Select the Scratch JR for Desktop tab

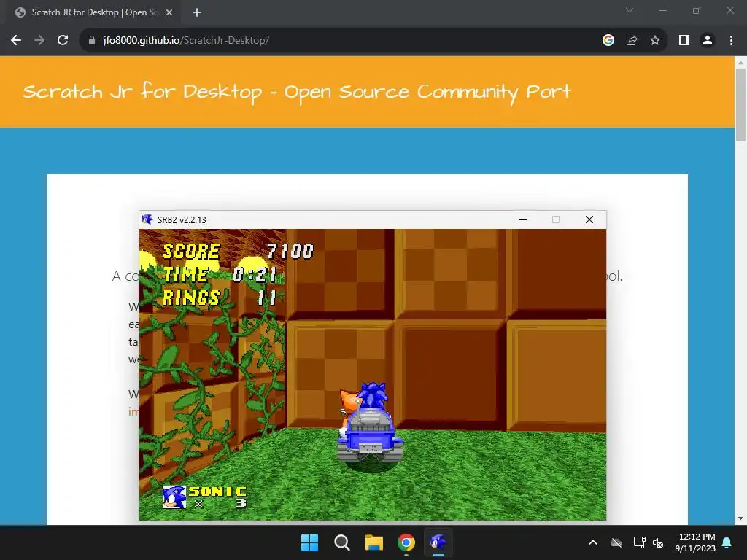click(93, 12)
